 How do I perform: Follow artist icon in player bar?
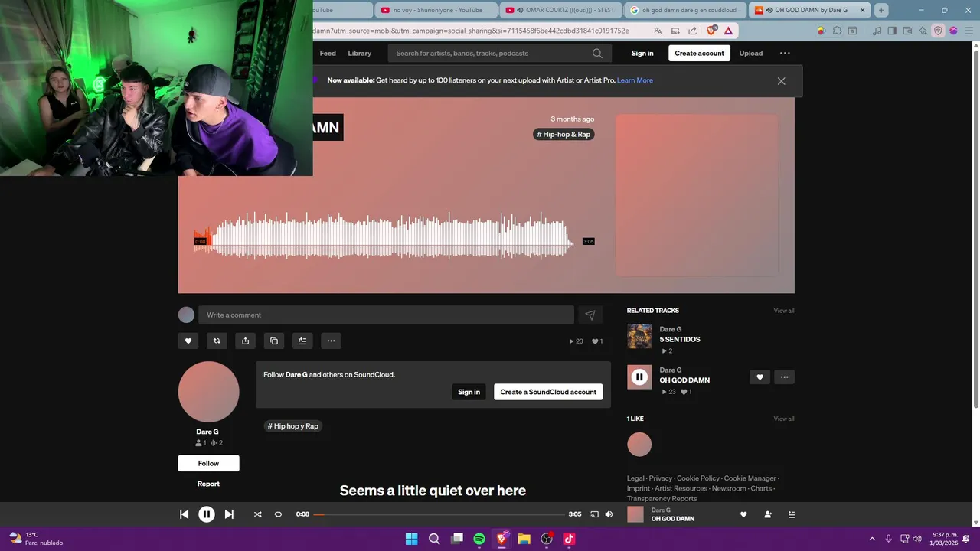(x=768, y=514)
